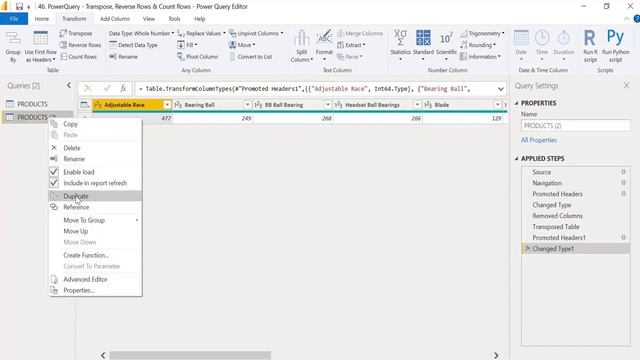The height and width of the screenshot is (360, 640).
Task: Switch to Add Column tab
Action: tap(115, 19)
